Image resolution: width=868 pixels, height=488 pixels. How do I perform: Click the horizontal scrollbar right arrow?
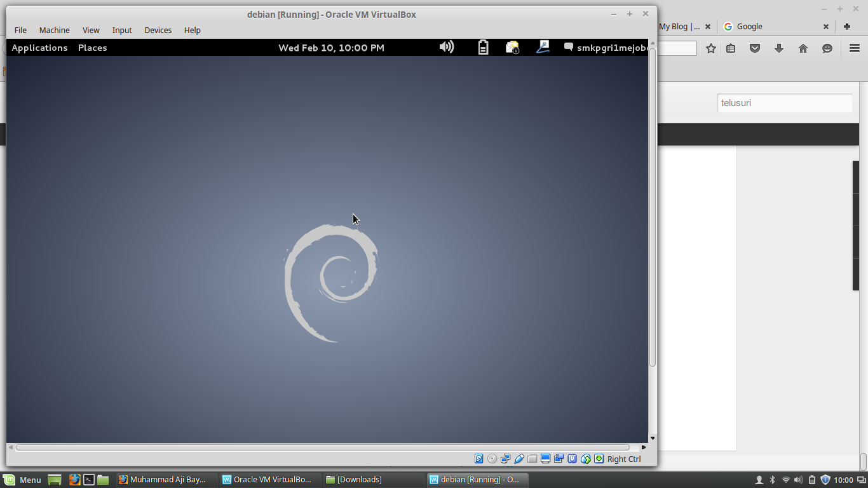point(643,447)
